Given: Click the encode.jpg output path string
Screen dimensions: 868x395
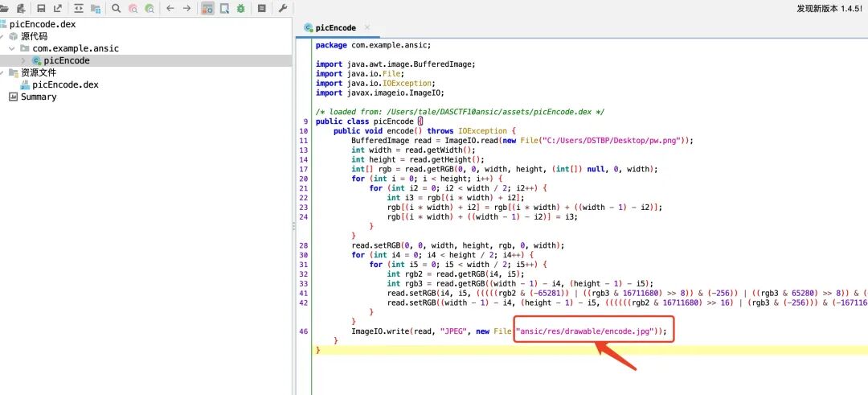Looking at the screenshot, I should tap(586, 331).
